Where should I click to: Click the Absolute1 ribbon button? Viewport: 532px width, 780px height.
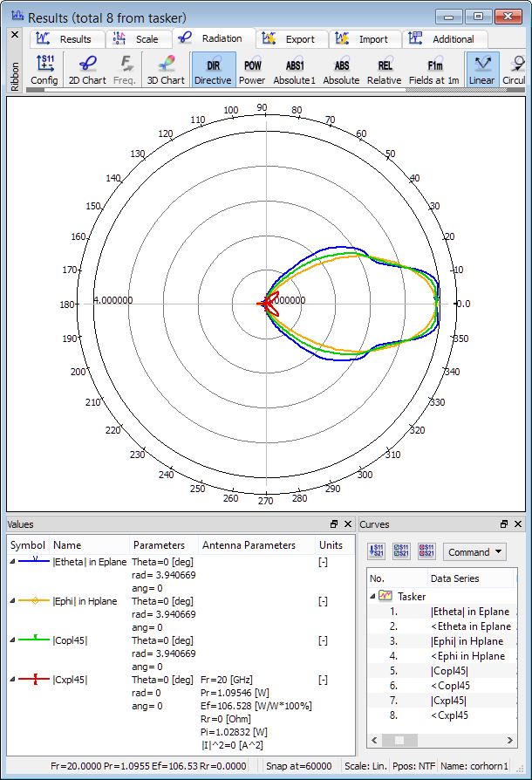294,70
